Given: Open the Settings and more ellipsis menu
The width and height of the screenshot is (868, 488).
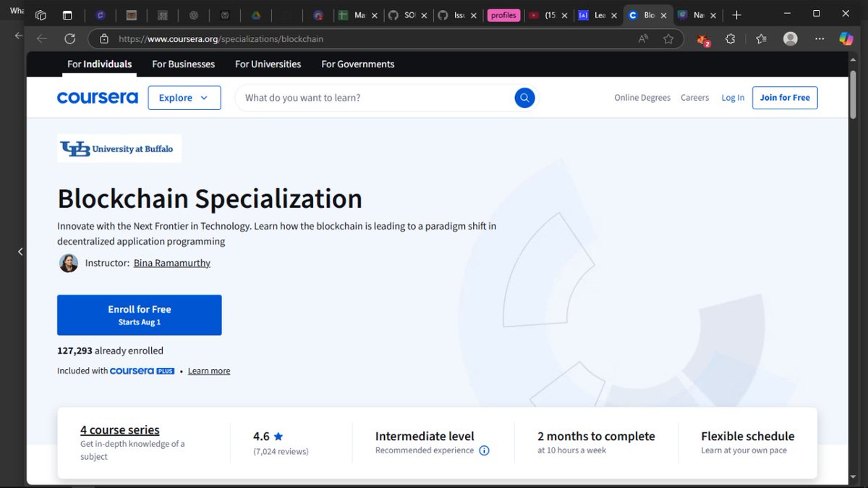Looking at the screenshot, I should click(x=819, y=39).
